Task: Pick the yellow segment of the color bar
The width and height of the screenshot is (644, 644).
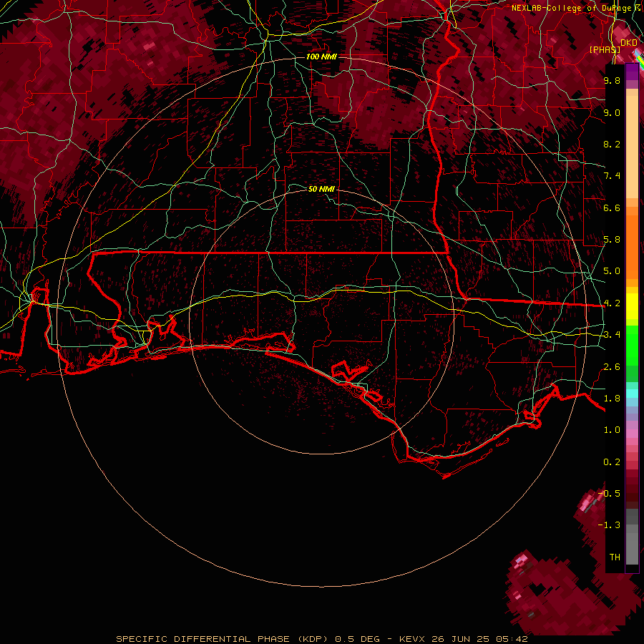Action: click(632, 306)
